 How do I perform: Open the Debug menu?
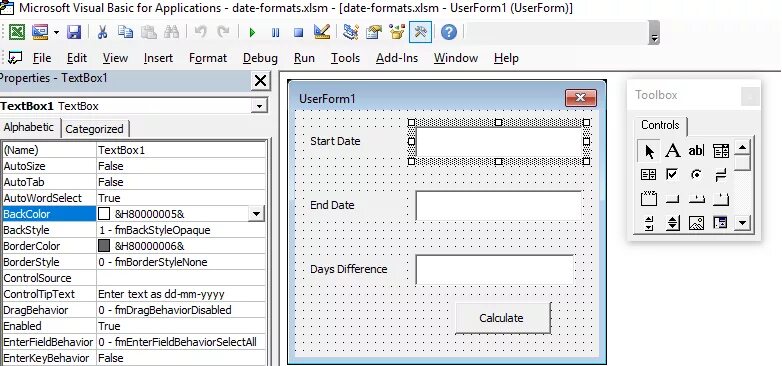pos(260,58)
